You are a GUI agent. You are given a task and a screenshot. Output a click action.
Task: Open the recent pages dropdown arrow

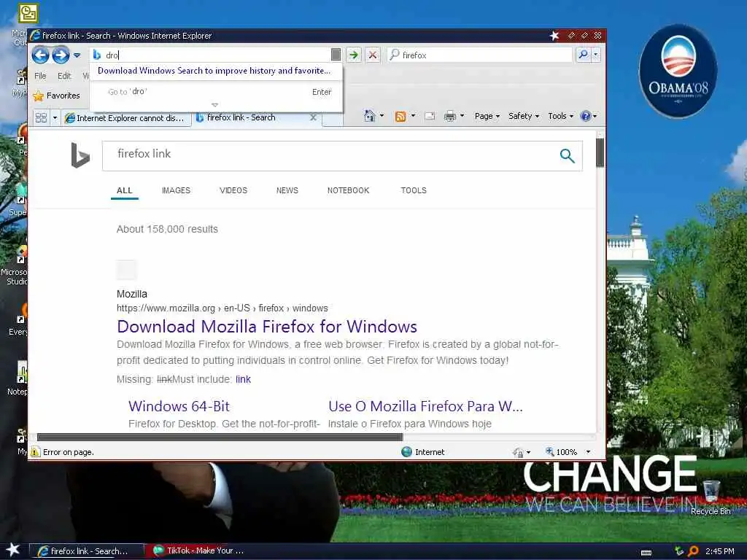click(77, 55)
